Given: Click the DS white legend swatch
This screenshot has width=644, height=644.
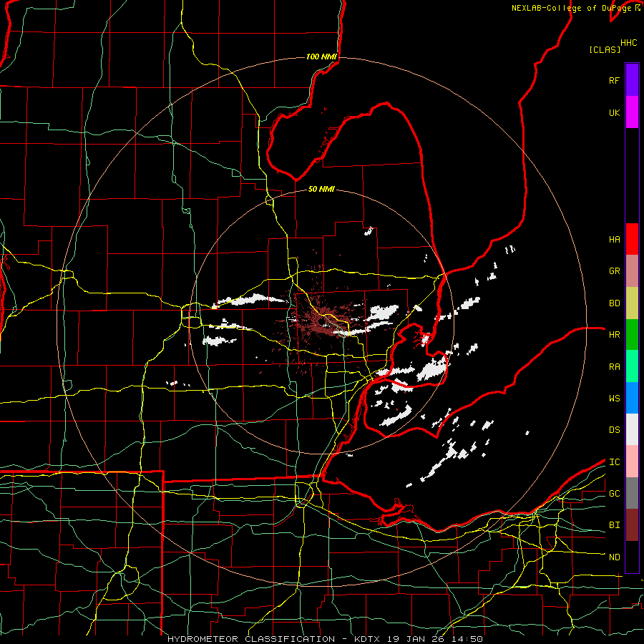Looking at the screenshot, I should [632, 429].
